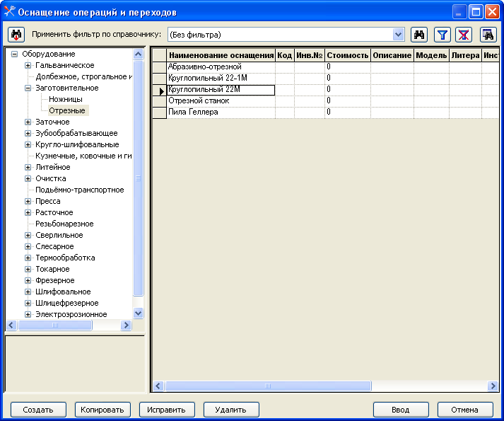
Task: Select the Пила Геллера row
Action: (x=193, y=113)
